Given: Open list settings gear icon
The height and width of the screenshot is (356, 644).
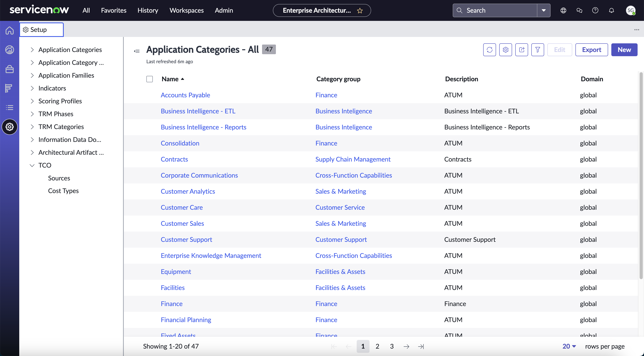Looking at the screenshot, I should (x=505, y=50).
